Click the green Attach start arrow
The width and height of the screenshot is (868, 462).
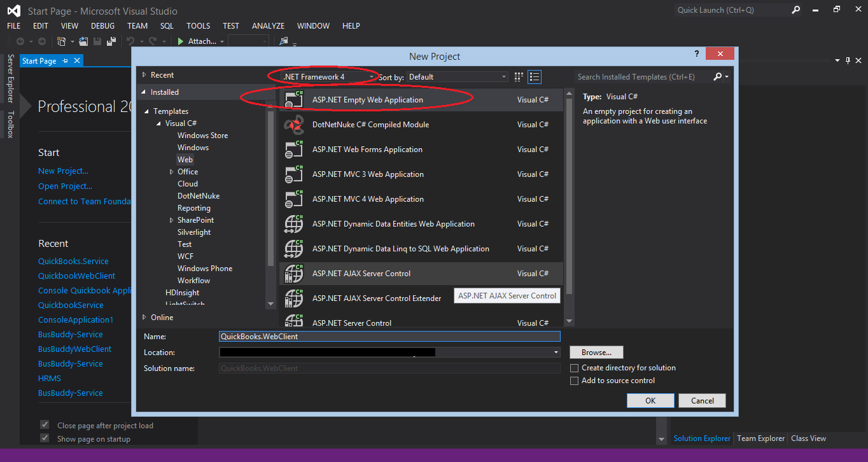tap(181, 41)
